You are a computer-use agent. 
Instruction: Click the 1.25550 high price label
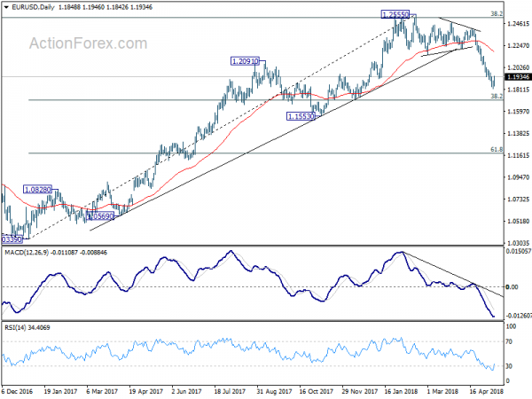click(x=395, y=14)
